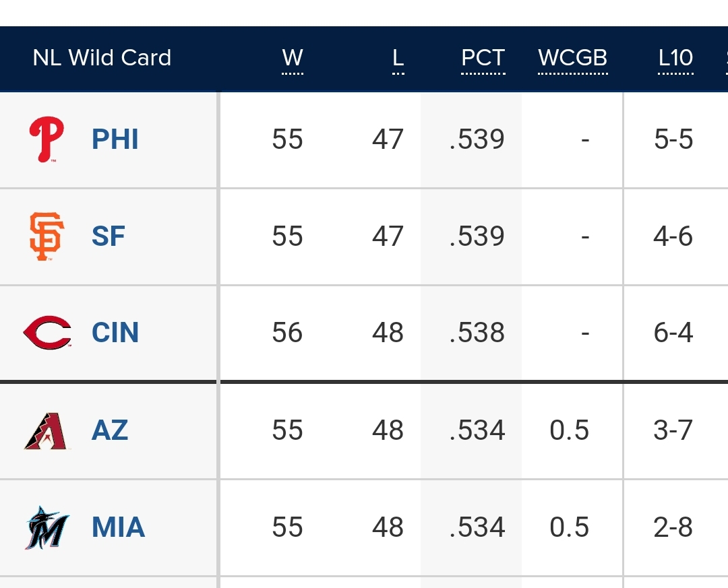Click Miami's 2-8 last ten record

[673, 527]
